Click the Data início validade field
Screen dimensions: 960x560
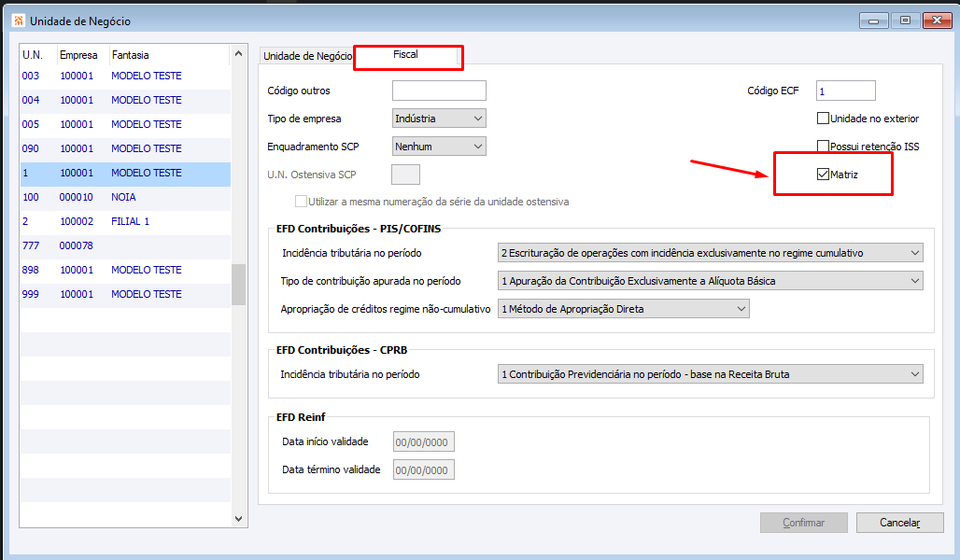tap(424, 441)
